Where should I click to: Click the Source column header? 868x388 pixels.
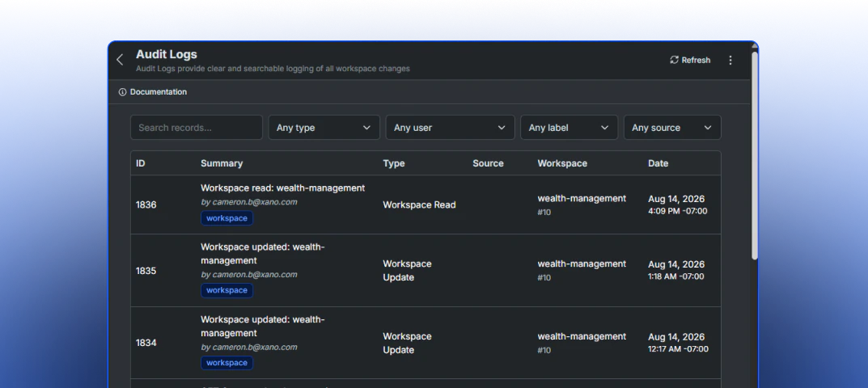[x=489, y=163]
